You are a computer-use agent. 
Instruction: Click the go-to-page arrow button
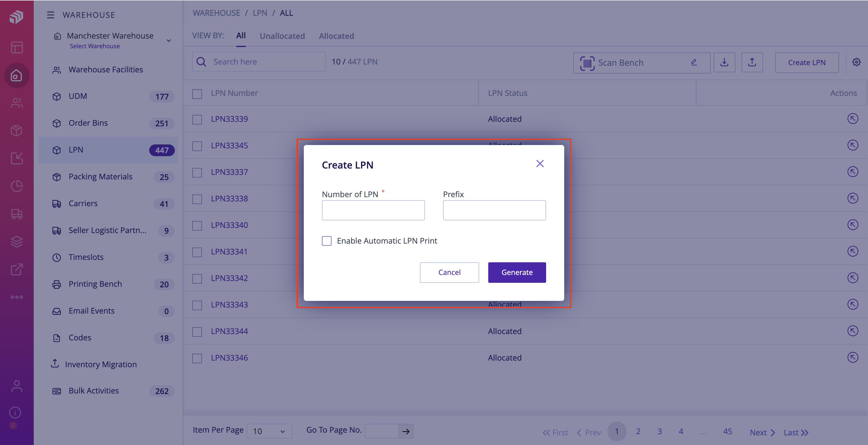click(406, 431)
